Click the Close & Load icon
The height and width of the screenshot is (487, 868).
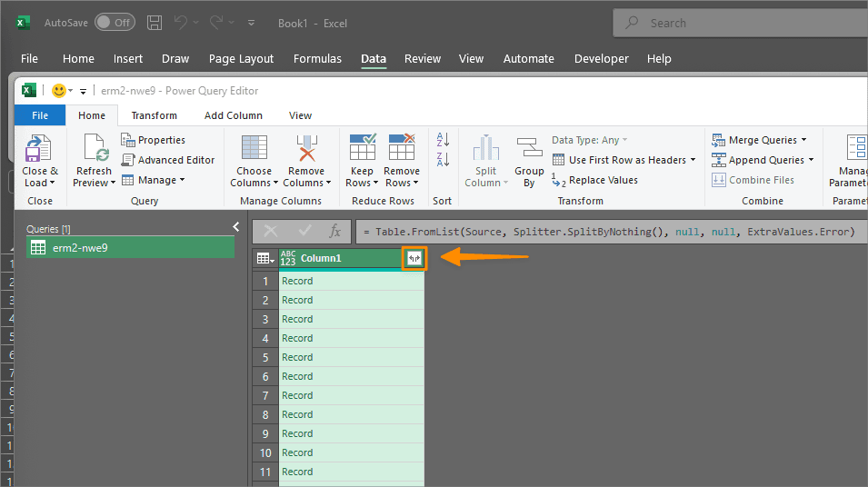(x=38, y=148)
